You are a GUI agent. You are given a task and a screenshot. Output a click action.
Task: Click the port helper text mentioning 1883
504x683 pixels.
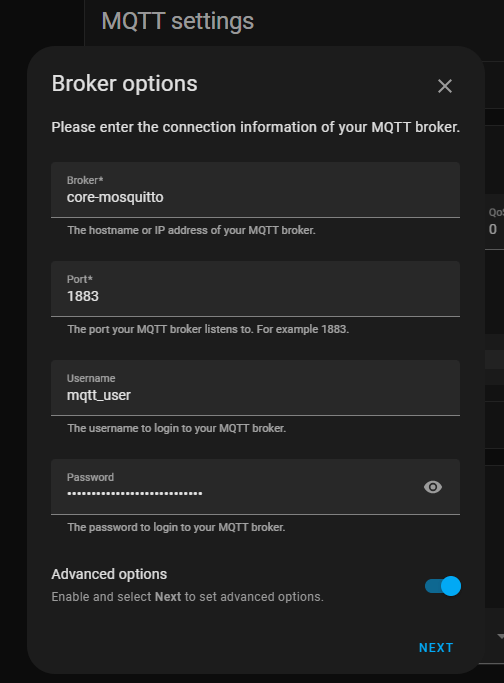[208, 329]
